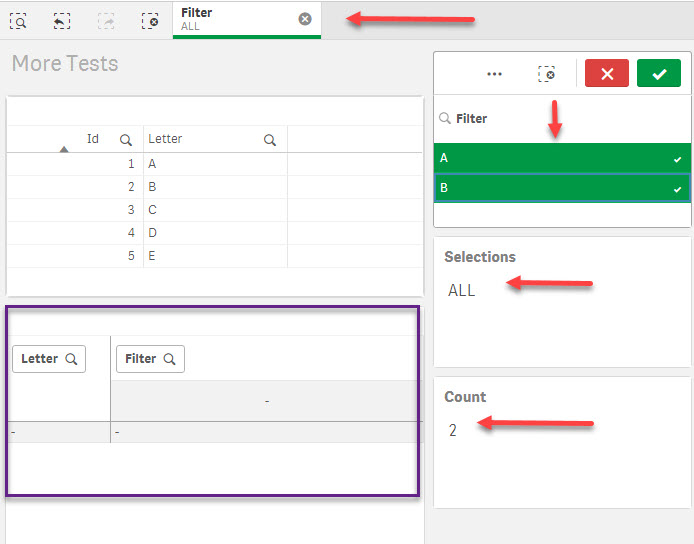Remove the Filter selection chip
The height and width of the screenshot is (544, 694).
click(305, 19)
